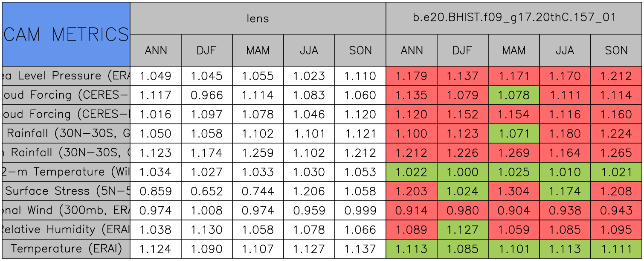The image size is (644, 261).
Task: Select the cell with value 1.259
Action: coord(258,153)
